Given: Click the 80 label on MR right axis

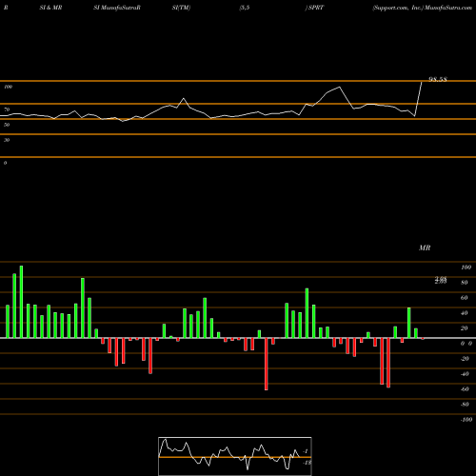Looking at the screenshot, I should pos(465,283).
